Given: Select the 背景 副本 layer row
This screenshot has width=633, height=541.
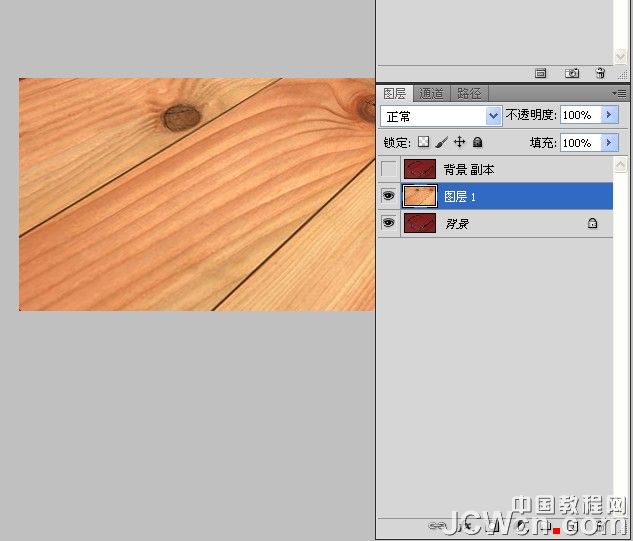Looking at the screenshot, I should [495, 169].
